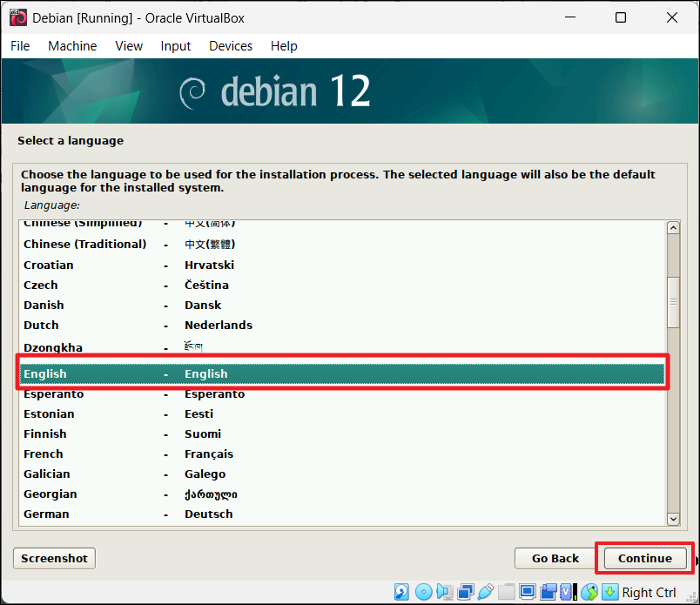The height and width of the screenshot is (605, 700).
Task: Click the VirtualBox app icon in title bar
Action: pos(17,17)
